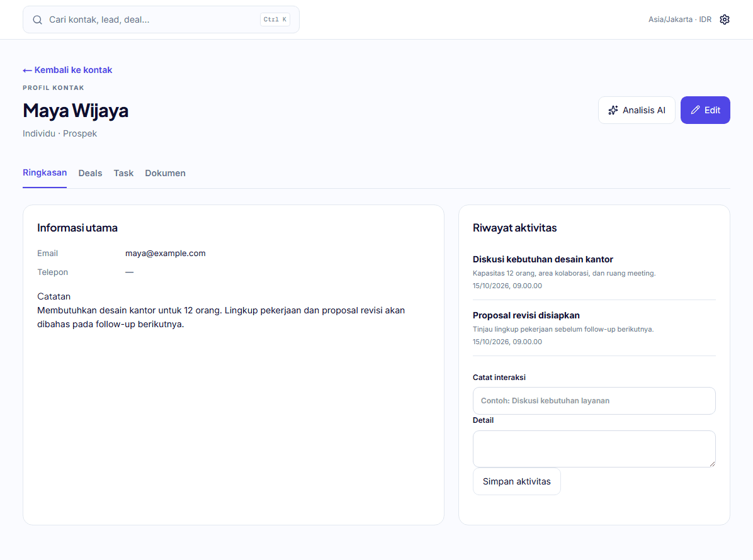
Task: Click the Riwayat aktivitas heading
Action: (x=514, y=228)
